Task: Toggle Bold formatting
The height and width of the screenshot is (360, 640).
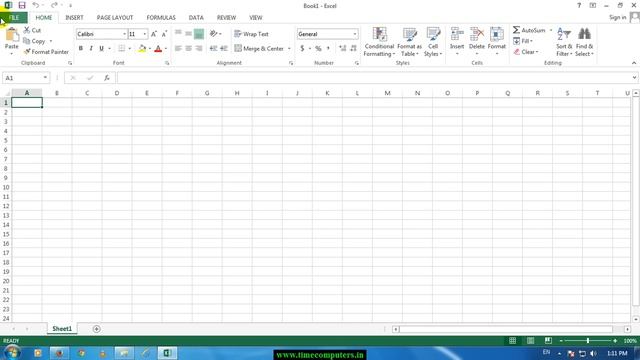Action: [x=80, y=49]
